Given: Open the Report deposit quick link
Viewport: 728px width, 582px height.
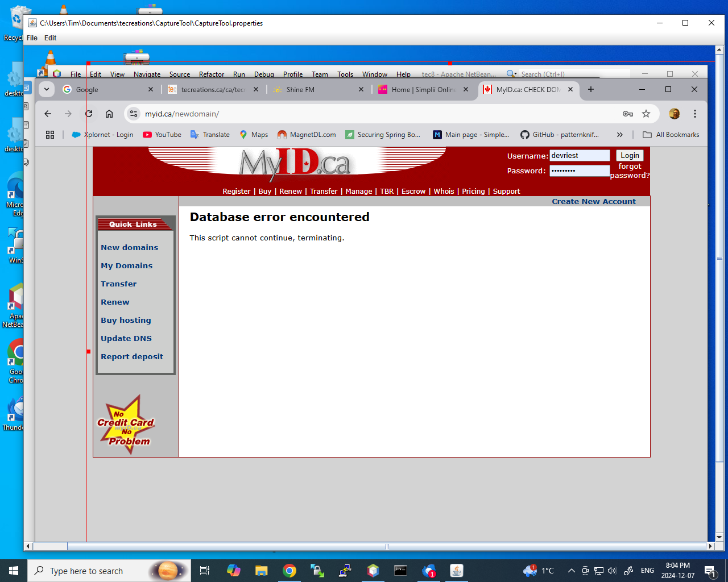Looking at the screenshot, I should tap(132, 357).
